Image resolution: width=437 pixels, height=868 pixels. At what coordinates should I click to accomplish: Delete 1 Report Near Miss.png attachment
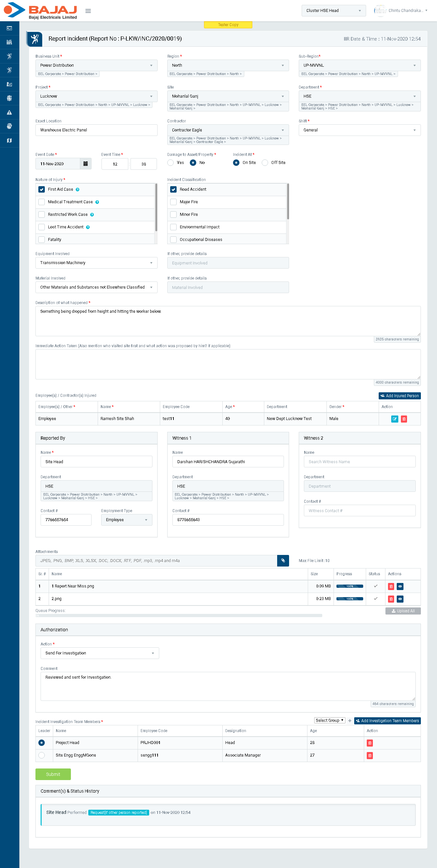point(391,586)
